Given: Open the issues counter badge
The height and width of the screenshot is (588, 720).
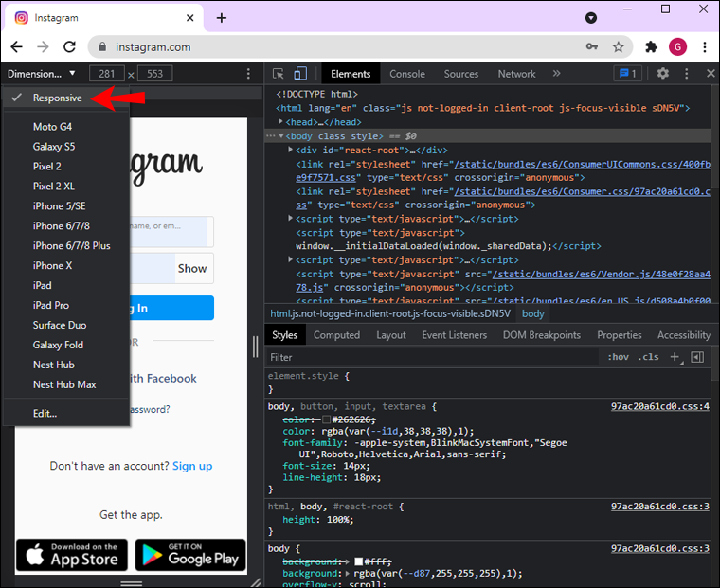Looking at the screenshot, I should click(x=627, y=74).
